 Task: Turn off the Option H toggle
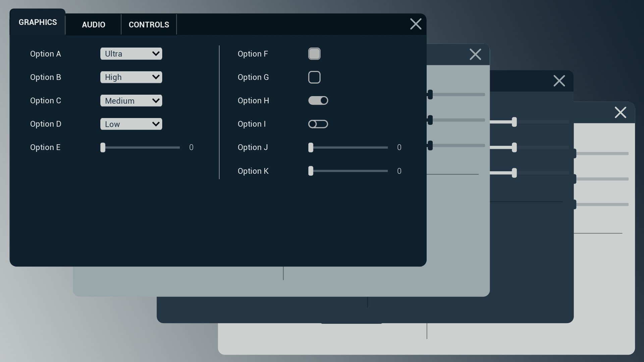[x=318, y=101]
